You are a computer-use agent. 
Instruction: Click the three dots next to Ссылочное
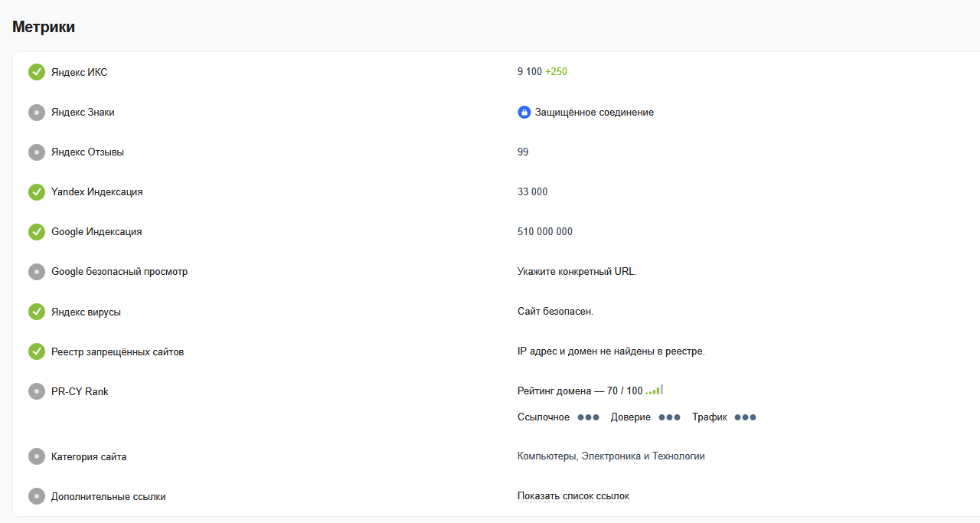tap(588, 417)
